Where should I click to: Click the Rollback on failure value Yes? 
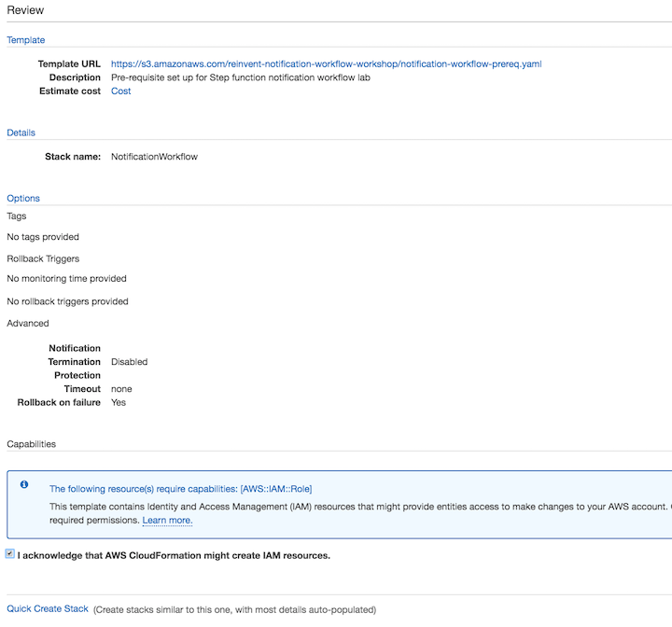point(119,402)
